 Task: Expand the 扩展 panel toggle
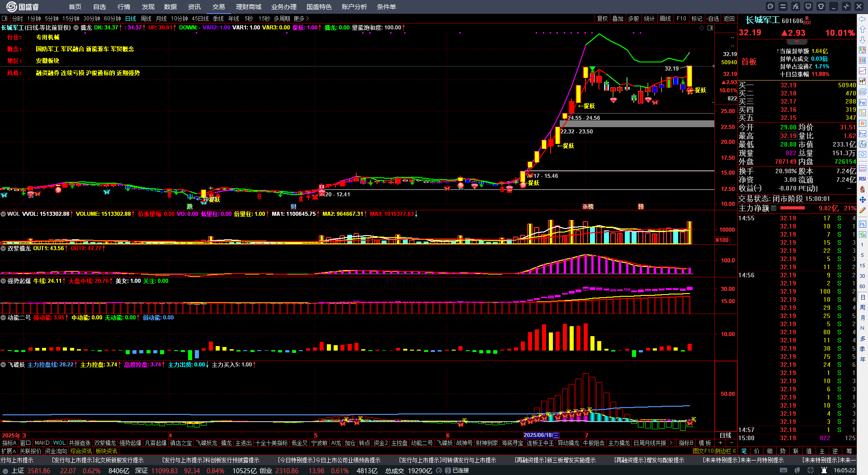coord(8,451)
